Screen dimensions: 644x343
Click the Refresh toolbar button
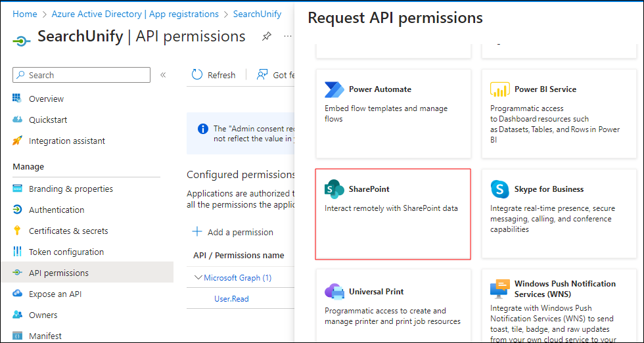tap(214, 75)
